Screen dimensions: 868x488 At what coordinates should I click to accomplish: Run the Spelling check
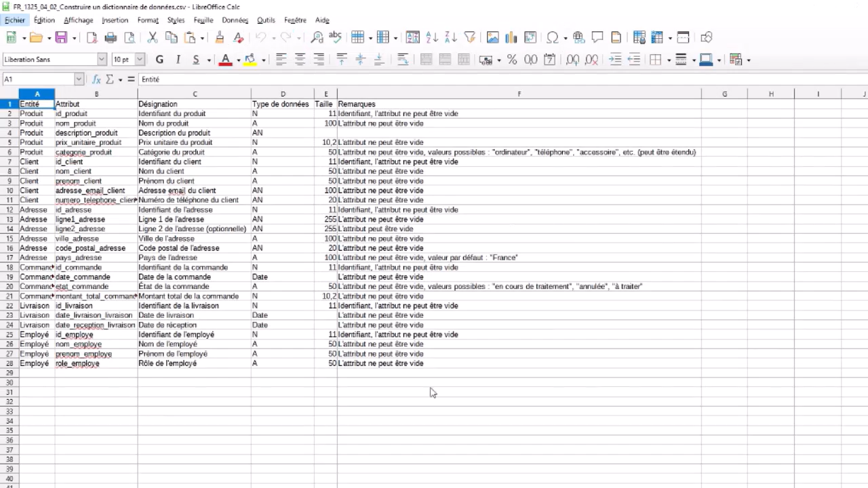tap(334, 37)
